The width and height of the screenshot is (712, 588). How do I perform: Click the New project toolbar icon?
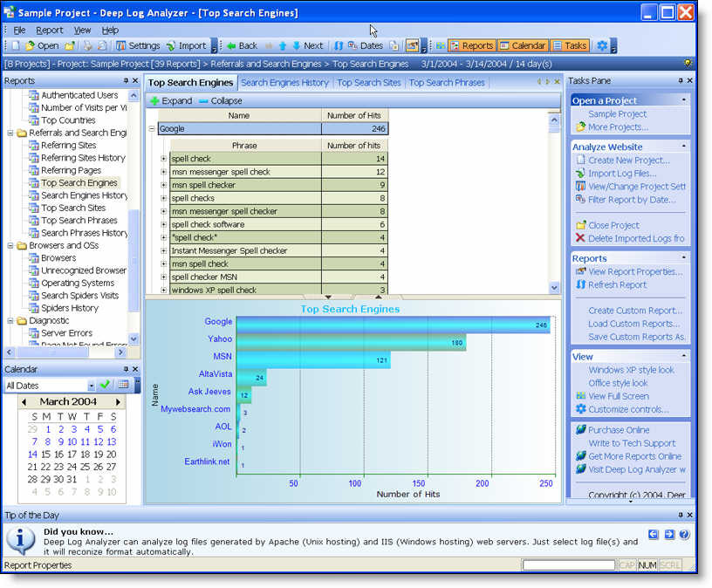click(x=17, y=46)
